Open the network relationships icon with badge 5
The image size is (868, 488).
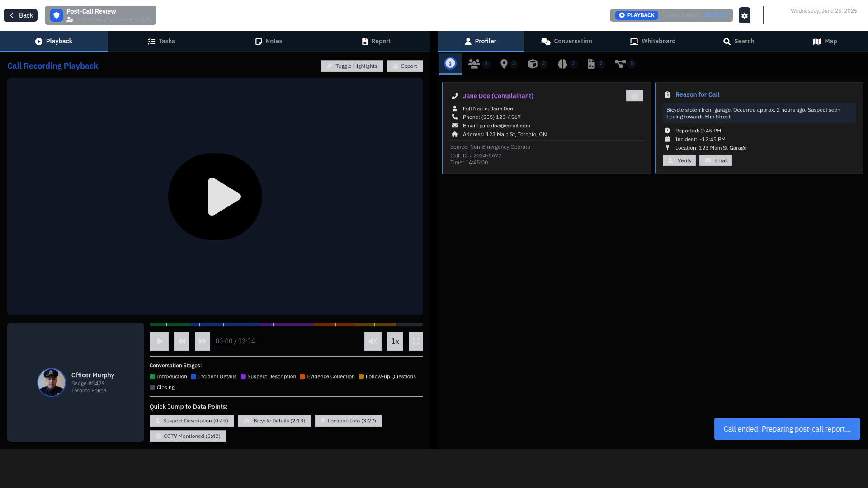(x=620, y=64)
